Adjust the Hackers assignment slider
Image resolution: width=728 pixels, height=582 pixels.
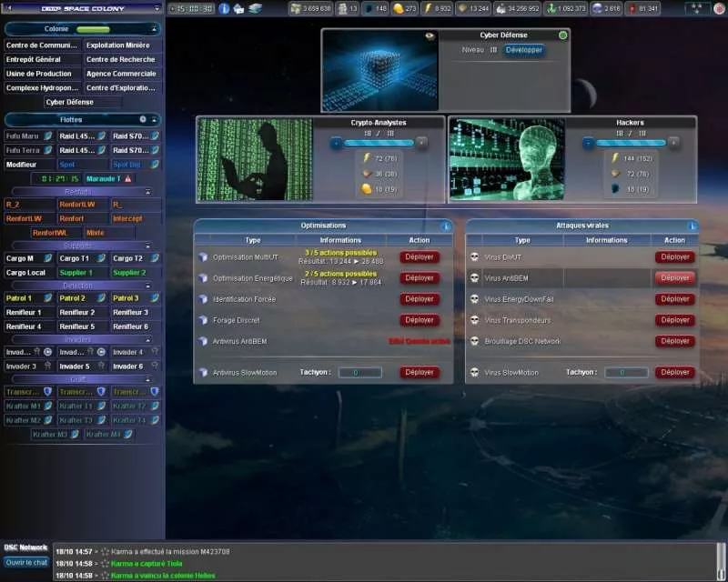pyautogui.click(x=631, y=143)
